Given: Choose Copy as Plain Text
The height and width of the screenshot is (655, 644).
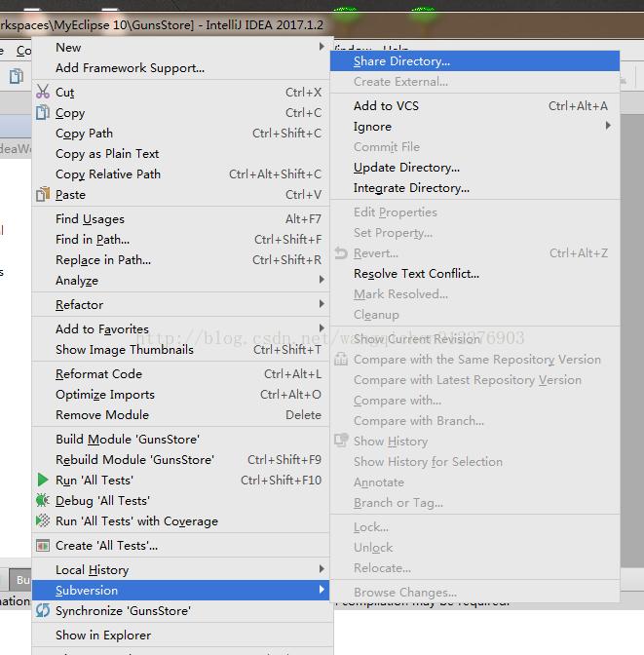Looking at the screenshot, I should (180, 153).
